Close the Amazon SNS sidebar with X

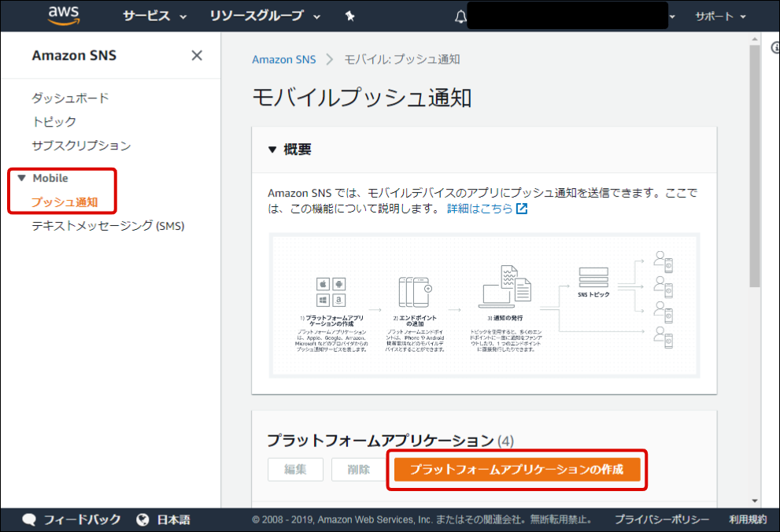pyautogui.click(x=197, y=55)
